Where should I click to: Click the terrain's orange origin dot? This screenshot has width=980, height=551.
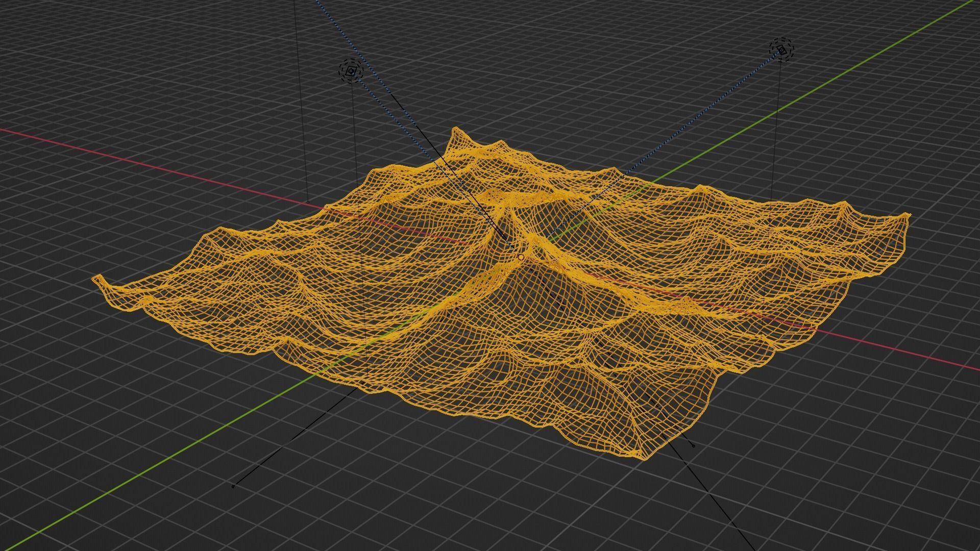coord(520,257)
